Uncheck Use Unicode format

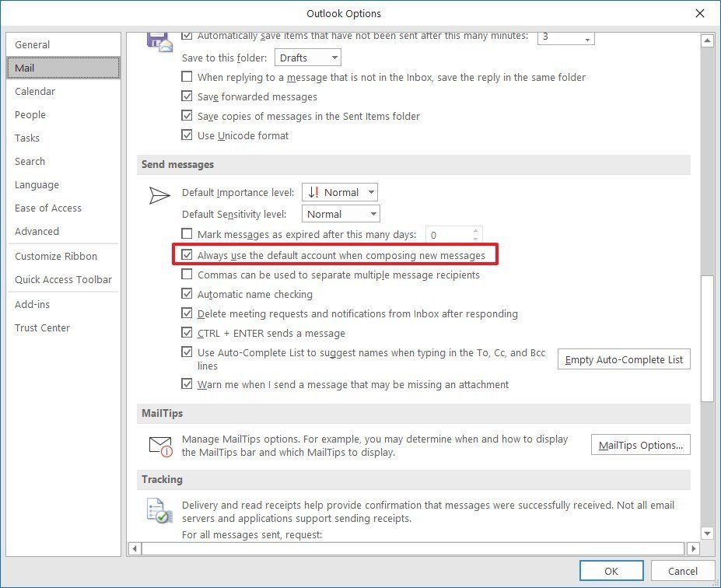click(187, 135)
